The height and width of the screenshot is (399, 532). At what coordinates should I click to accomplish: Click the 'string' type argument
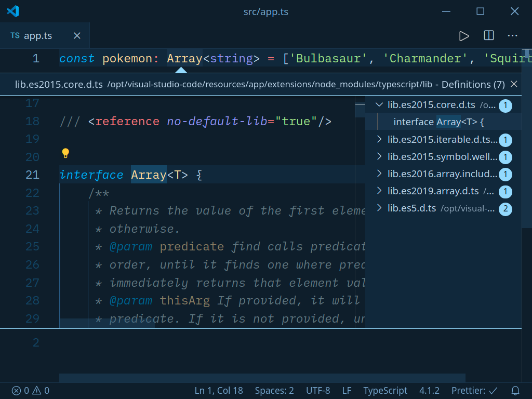(x=231, y=59)
